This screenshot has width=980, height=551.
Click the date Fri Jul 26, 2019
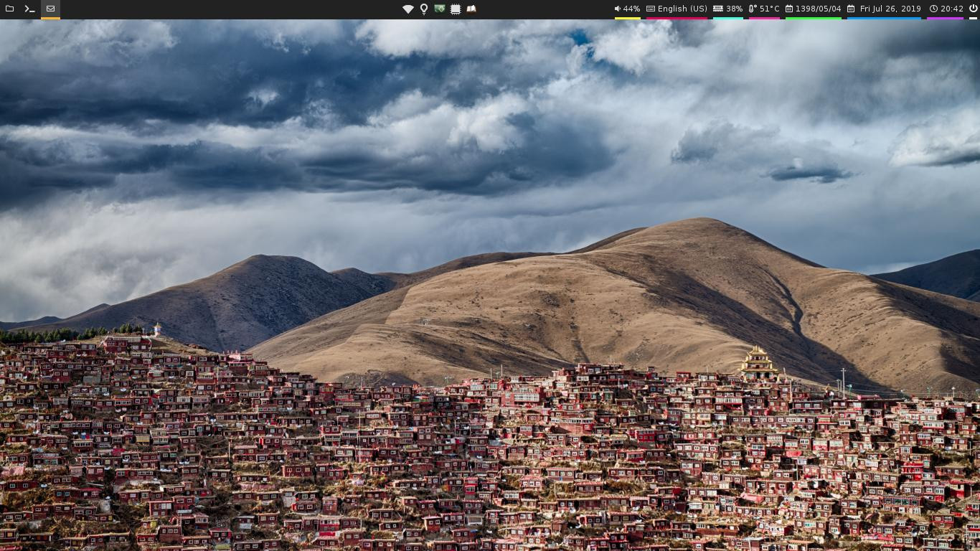click(x=884, y=9)
